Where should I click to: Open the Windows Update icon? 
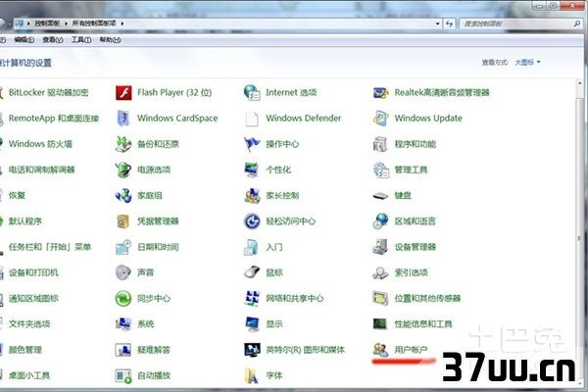click(380, 119)
